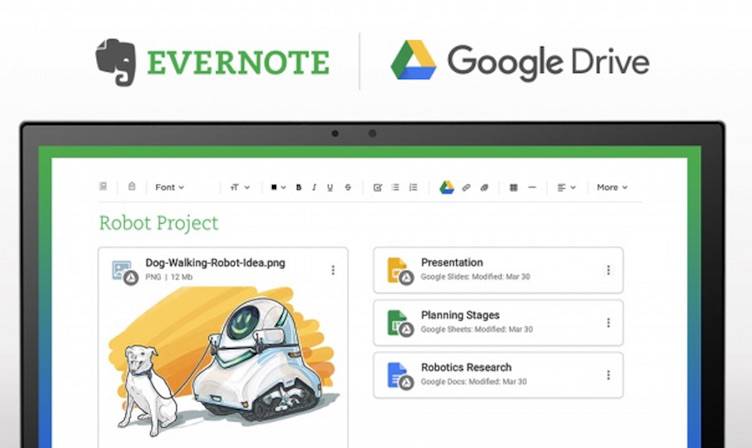Click 'Google Sheets: Modified: Mar 30' text
This screenshot has width=752, height=448.
click(477, 330)
